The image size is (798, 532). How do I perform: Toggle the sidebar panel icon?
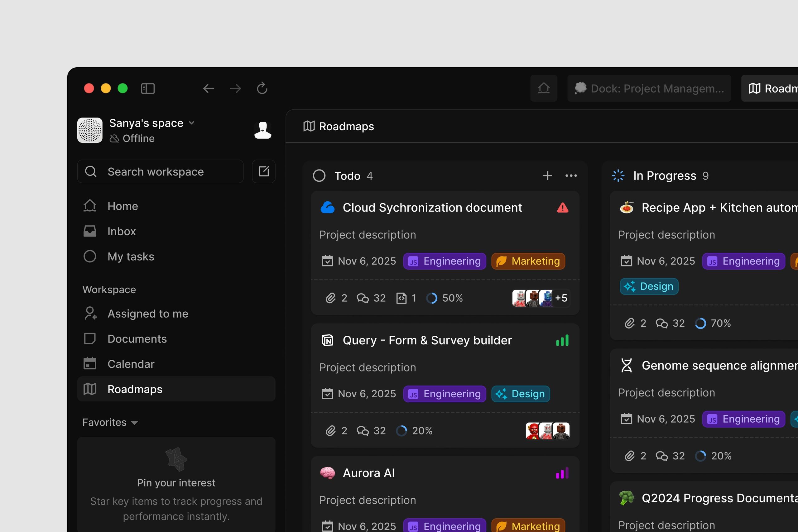pos(147,89)
